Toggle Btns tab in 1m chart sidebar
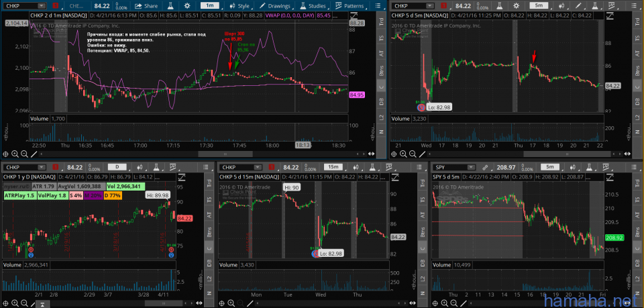Image resolution: width=644 pixels, height=308 pixels. click(380, 70)
